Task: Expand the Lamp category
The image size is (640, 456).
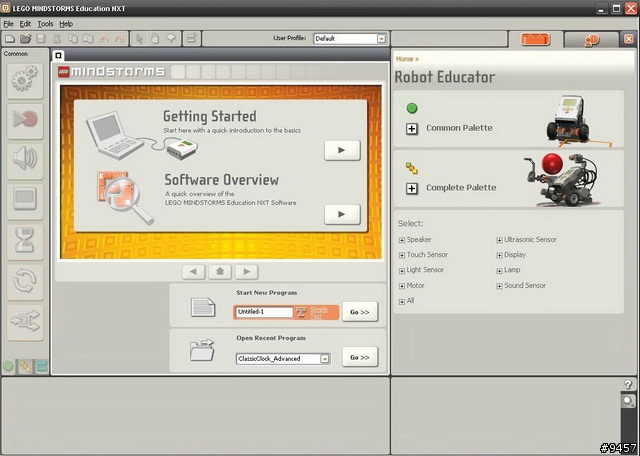Action: pos(499,271)
